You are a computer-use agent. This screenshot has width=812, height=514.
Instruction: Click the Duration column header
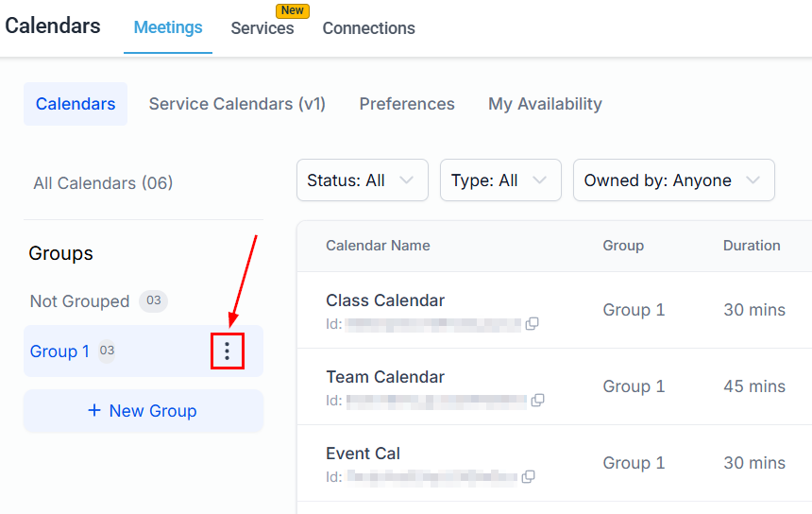tap(752, 246)
